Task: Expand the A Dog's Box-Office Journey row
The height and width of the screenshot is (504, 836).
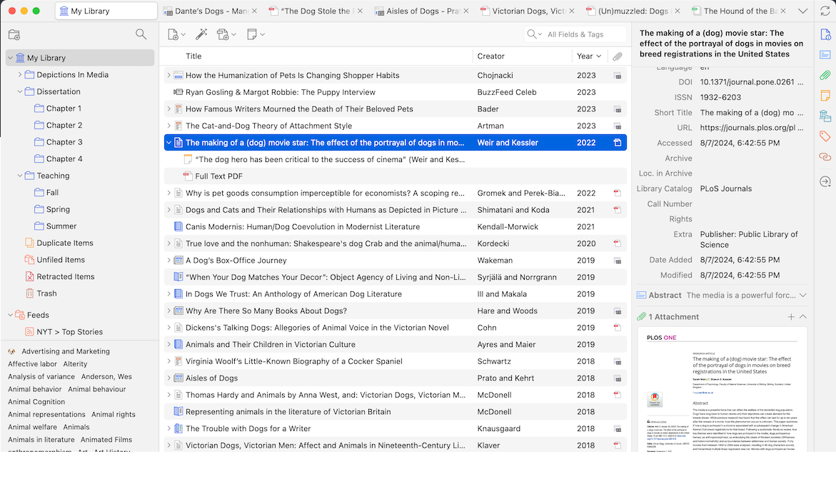Action: click(x=169, y=261)
